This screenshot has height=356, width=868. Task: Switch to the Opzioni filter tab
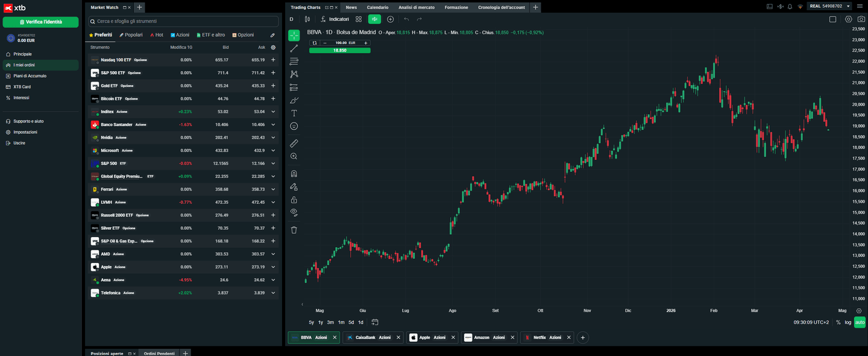coord(243,35)
